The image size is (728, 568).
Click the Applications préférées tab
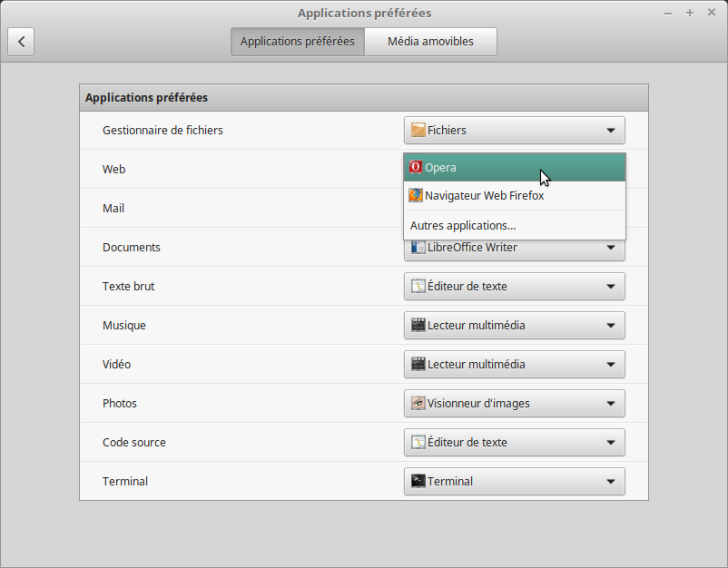298,42
